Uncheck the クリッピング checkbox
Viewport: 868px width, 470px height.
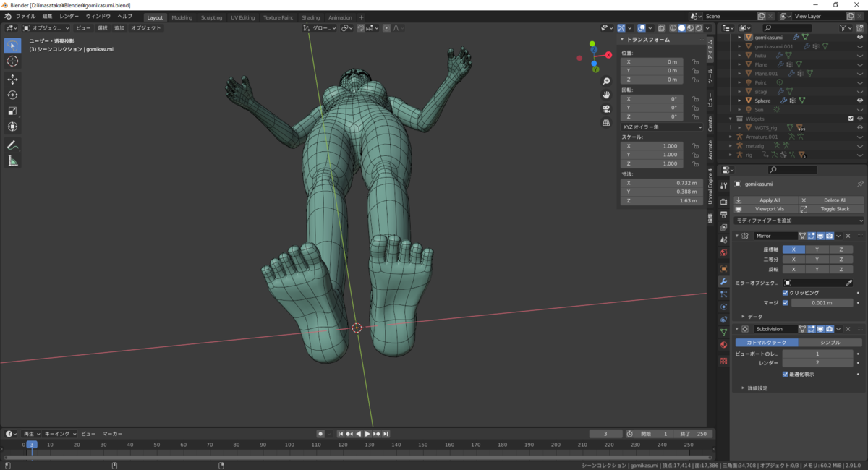pyautogui.click(x=786, y=293)
